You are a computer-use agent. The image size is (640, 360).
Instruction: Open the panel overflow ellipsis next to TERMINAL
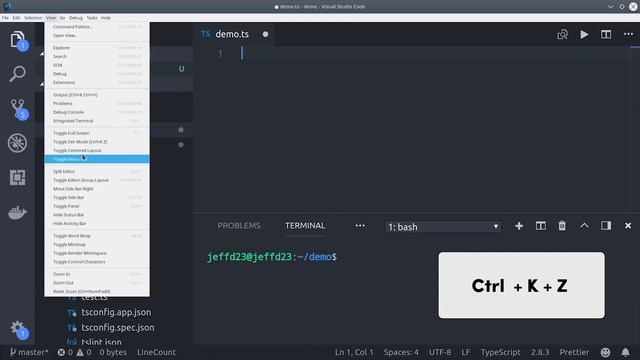(360, 226)
